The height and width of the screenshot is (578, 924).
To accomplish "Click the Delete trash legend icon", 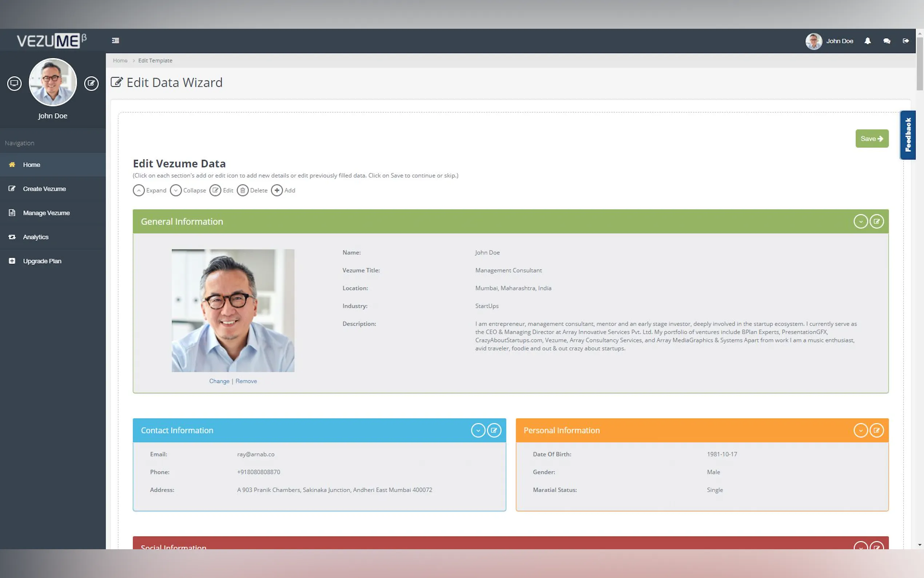I will click(x=243, y=190).
